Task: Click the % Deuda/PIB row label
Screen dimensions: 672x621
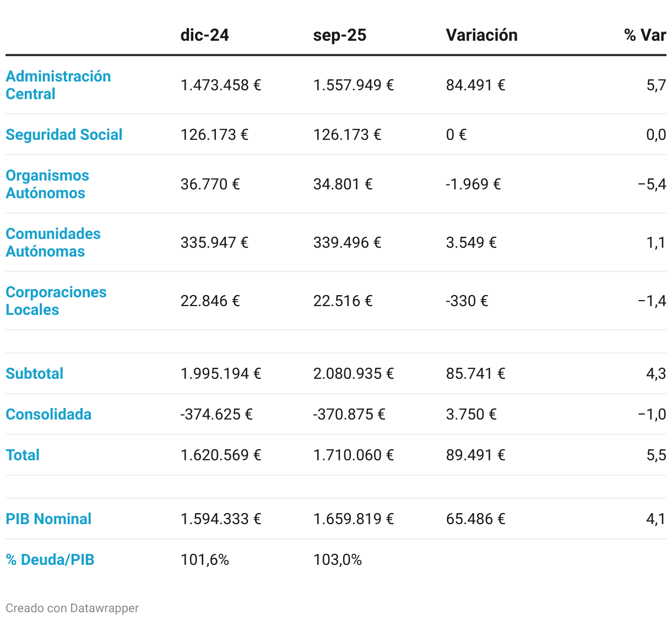Action: 50,559
